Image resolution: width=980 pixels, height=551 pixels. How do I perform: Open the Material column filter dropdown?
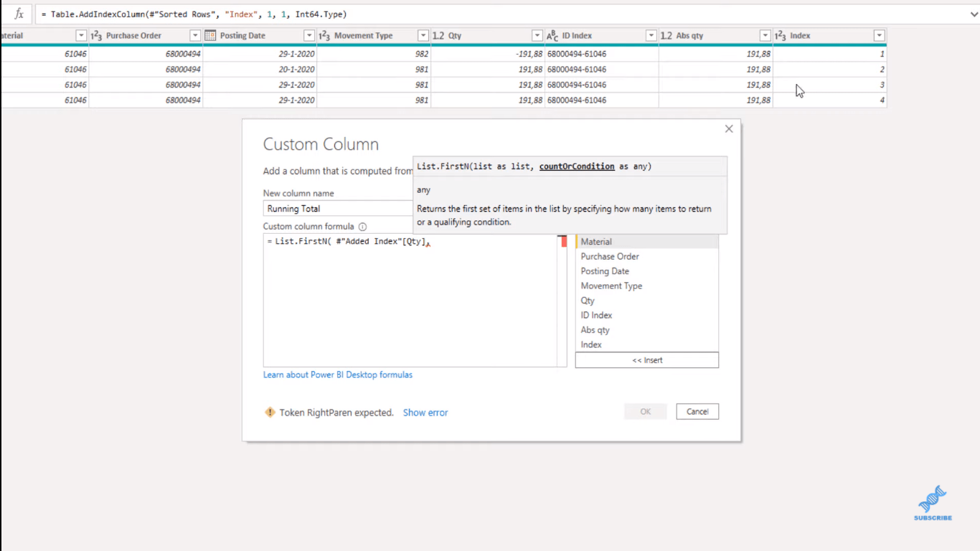pos(81,35)
